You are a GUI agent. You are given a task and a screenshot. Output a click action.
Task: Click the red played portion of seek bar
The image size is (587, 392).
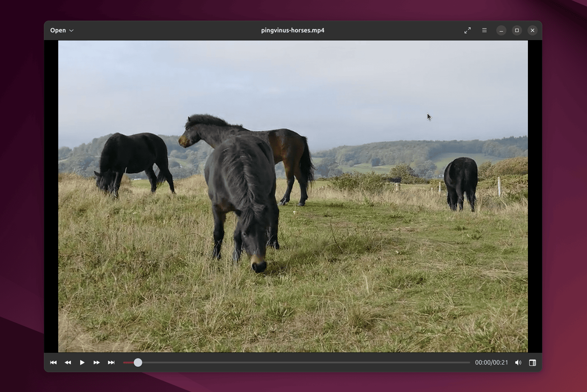[128, 362]
